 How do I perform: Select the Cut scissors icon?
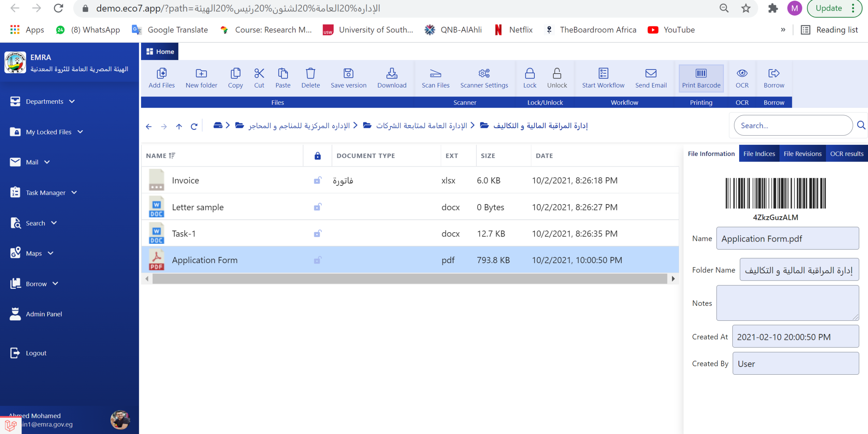[x=259, y=73]
